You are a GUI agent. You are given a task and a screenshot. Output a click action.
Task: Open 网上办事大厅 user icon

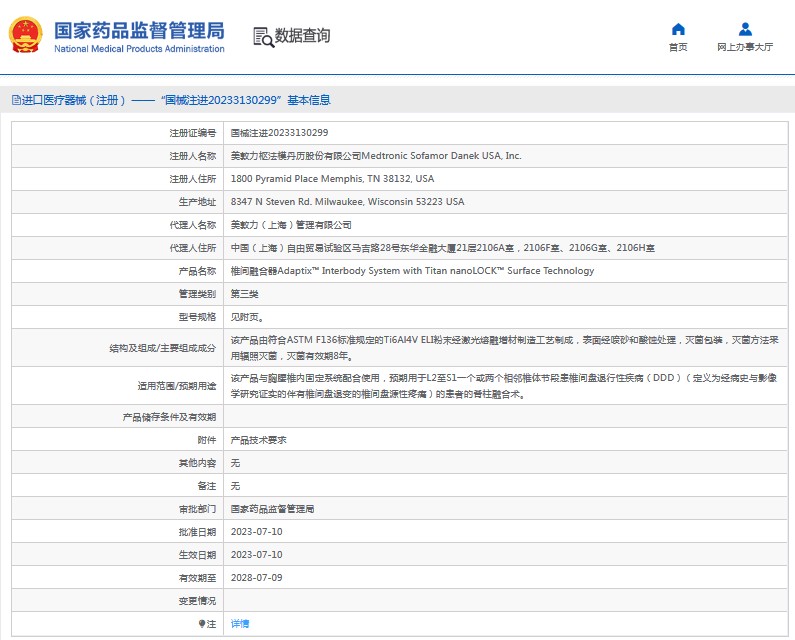tap(745, 29)
